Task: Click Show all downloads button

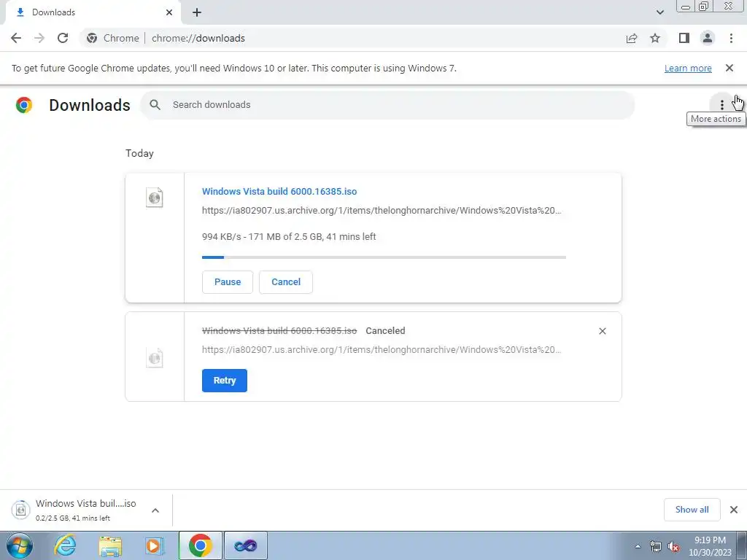Action: tap(692, 510)
